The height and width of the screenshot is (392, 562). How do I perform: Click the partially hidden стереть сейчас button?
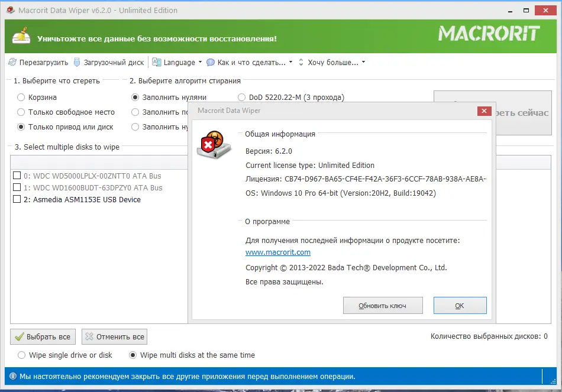(524, 113)
